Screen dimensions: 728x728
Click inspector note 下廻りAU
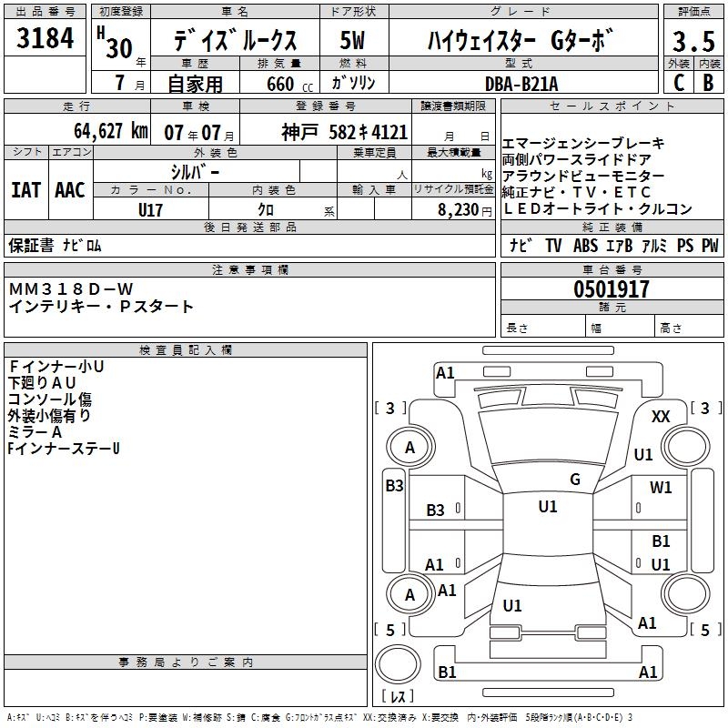coord(42,382)
